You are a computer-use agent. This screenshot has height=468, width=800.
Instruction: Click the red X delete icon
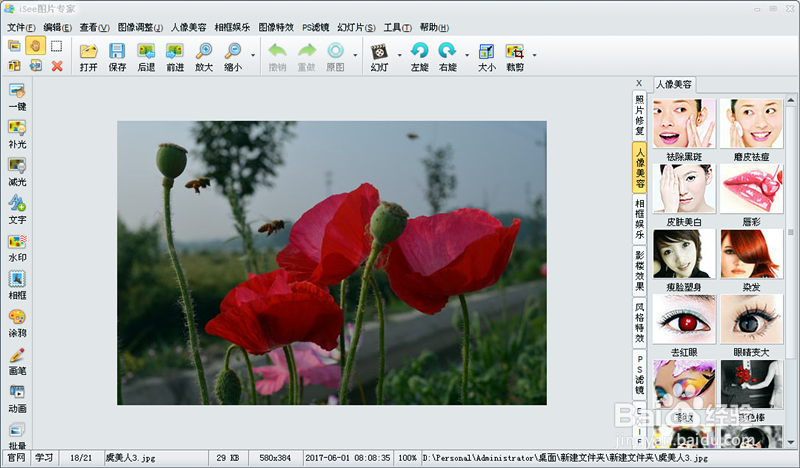coord(57,66)
